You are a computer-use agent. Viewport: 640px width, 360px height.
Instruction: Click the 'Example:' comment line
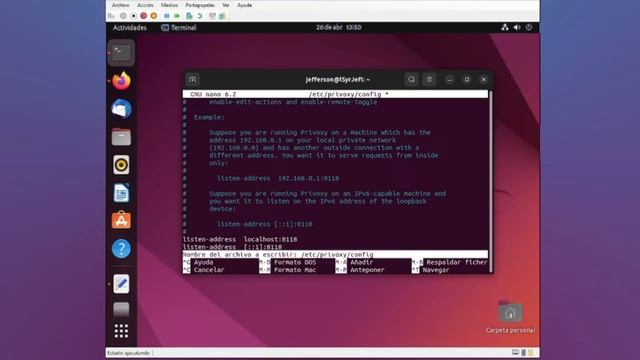[209, 117]
